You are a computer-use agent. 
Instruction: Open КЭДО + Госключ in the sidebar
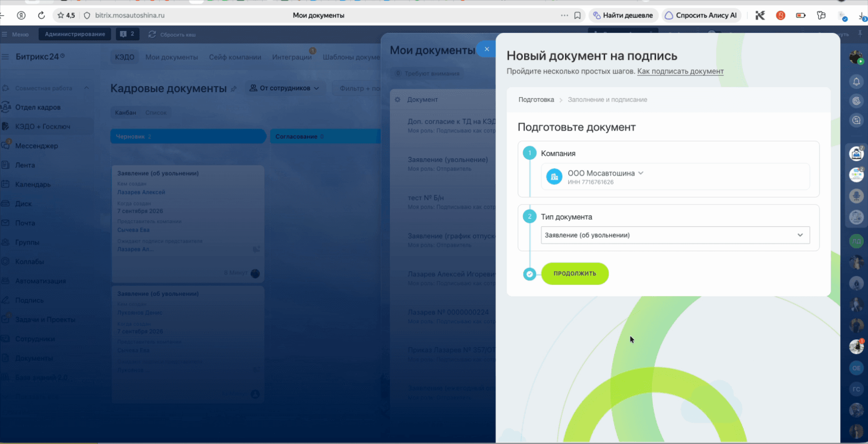click(42, 126)
